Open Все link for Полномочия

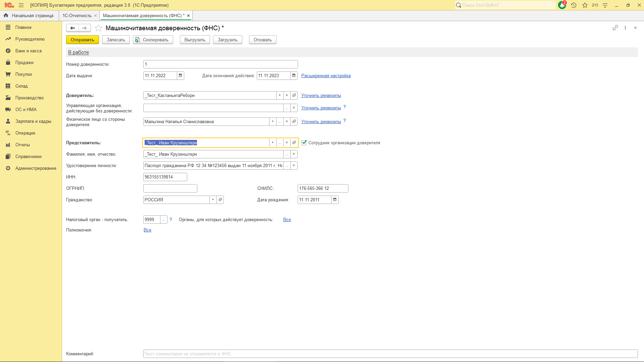click(147, 230)
